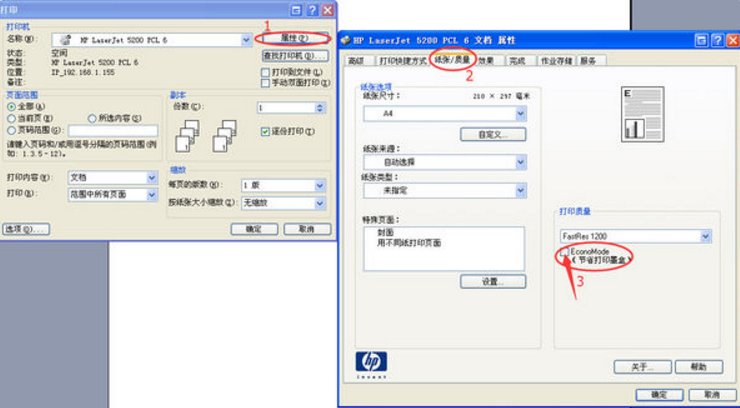Screen dimensions: 740x408
Task: Click 关于 (About) button
Action: pyautogui.click(x=642, y=366)
